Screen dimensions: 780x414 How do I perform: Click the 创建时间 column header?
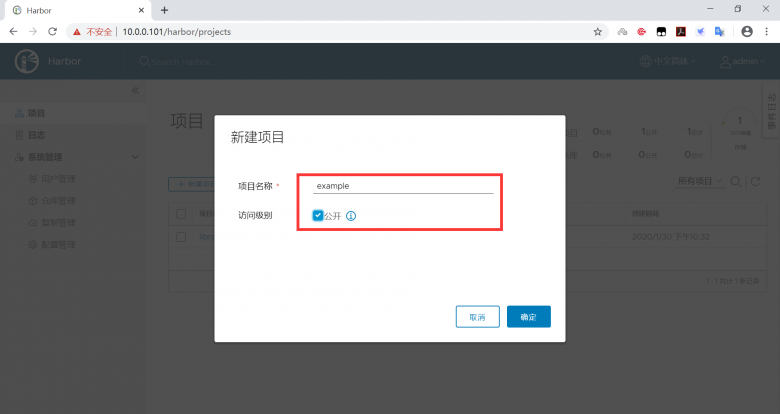[x=645, y=214]
